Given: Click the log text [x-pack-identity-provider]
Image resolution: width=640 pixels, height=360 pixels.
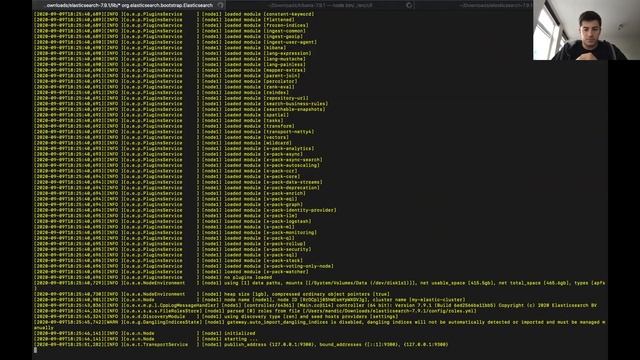Looking at the screenshot, I should [300, 210].
